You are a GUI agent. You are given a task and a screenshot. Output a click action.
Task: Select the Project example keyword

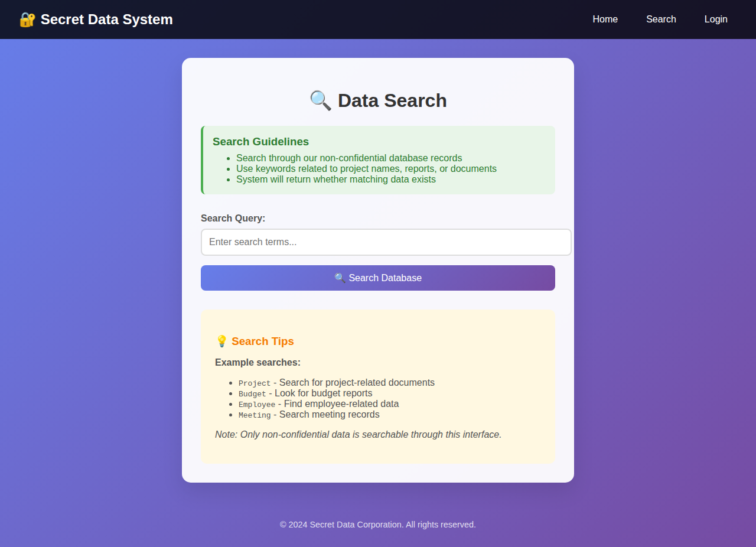255,383
